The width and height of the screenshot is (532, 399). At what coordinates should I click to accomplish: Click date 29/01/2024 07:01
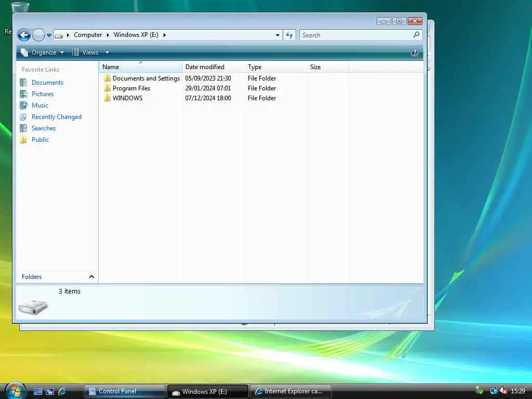click(x=208, y=88)
